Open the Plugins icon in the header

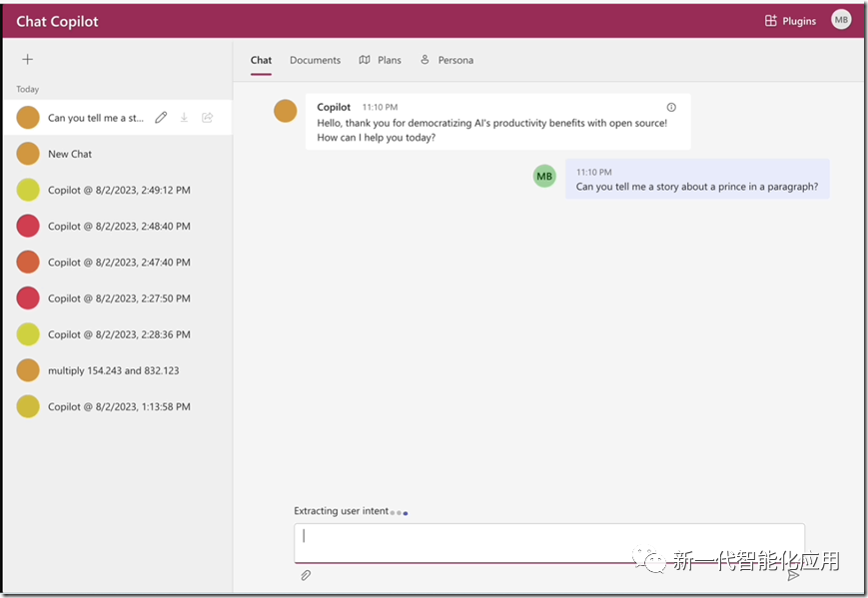pyautogui.click(x=770, y=21)
